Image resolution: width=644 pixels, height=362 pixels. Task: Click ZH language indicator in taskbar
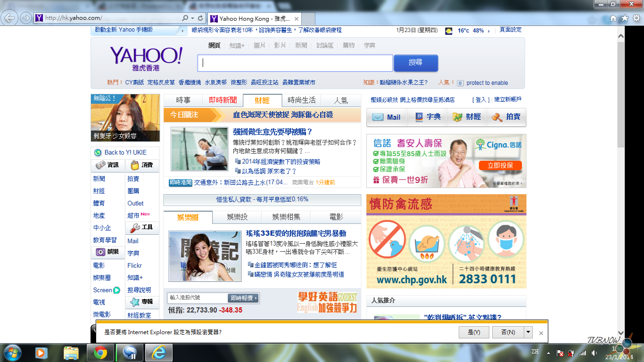(x=535, y=352)
